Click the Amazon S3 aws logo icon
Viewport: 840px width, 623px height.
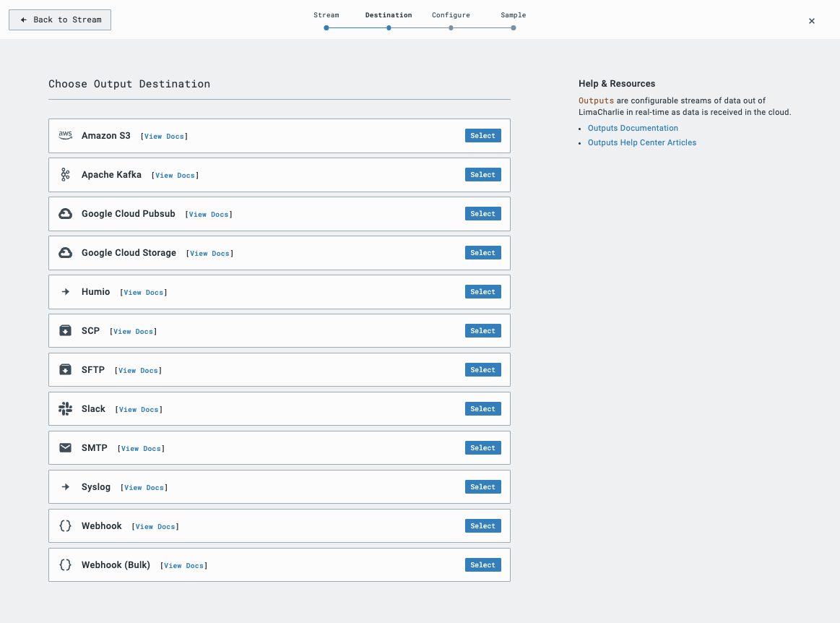[x=65, y=136]
